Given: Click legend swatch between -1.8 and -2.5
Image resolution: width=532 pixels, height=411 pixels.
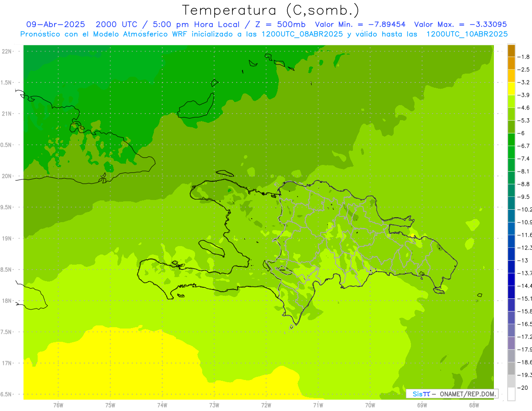Looking at the screenshot, I should click(511, 63).
